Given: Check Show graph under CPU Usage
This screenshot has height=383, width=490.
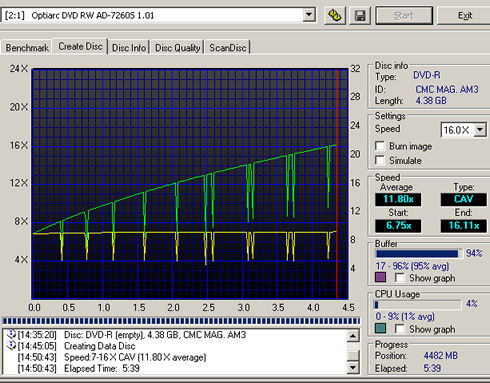Looking at the screenshot, I should [400, 329].
